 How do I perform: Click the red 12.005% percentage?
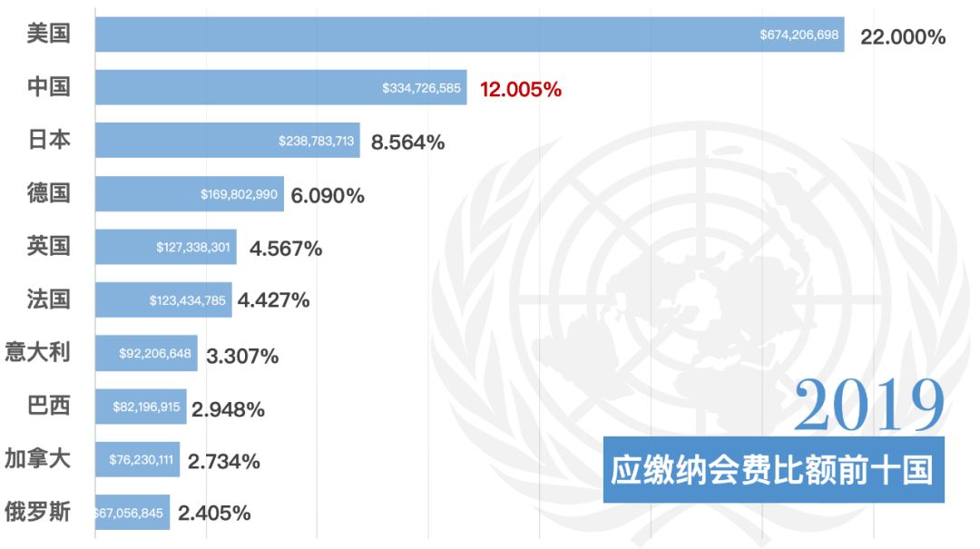520,89
